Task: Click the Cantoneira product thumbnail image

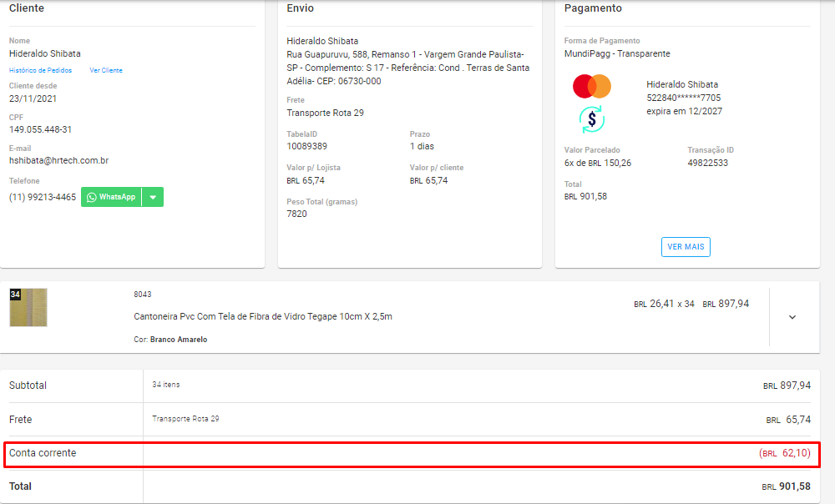Action: pyautogui.click(x=28, y=307)
